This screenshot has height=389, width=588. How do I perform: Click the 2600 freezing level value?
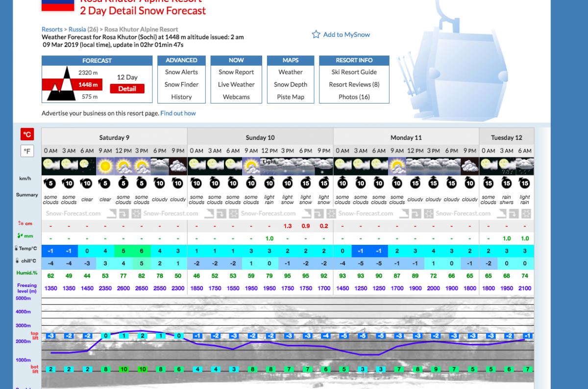pyautogui.click(x=123, y=288)
